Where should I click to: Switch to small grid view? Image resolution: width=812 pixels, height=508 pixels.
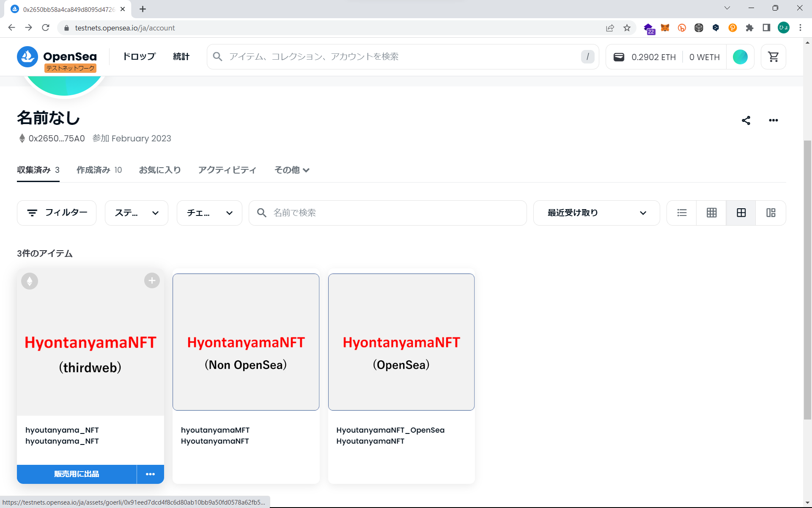click(x=711, y=213)
